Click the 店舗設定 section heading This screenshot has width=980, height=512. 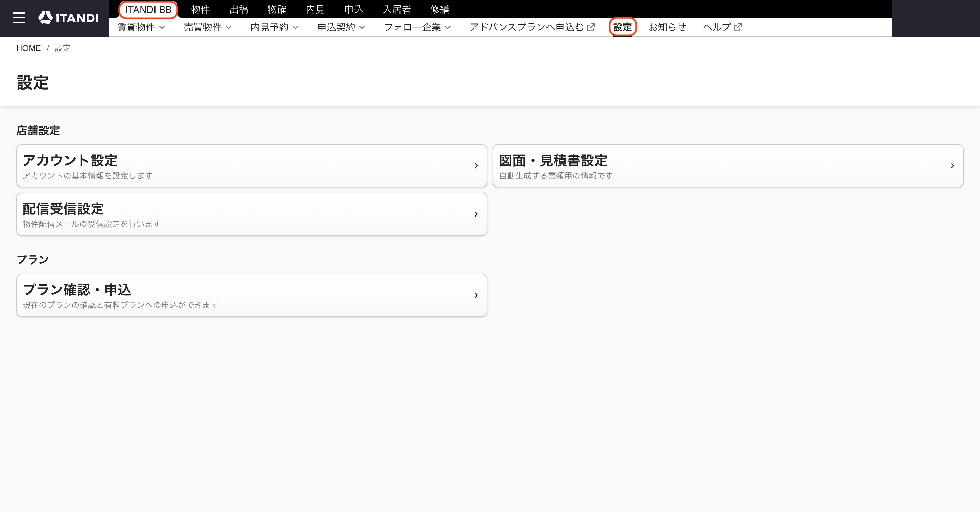click(x=38, y=131)
